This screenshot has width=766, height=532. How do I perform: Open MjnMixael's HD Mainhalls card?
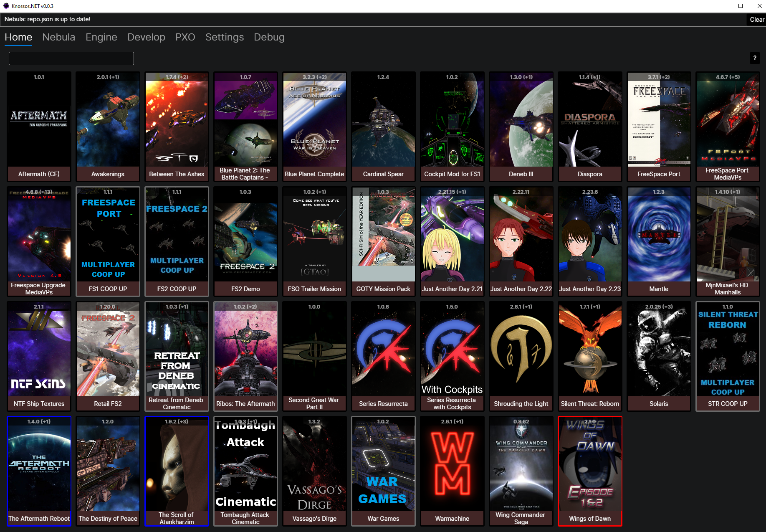point(728,241)
